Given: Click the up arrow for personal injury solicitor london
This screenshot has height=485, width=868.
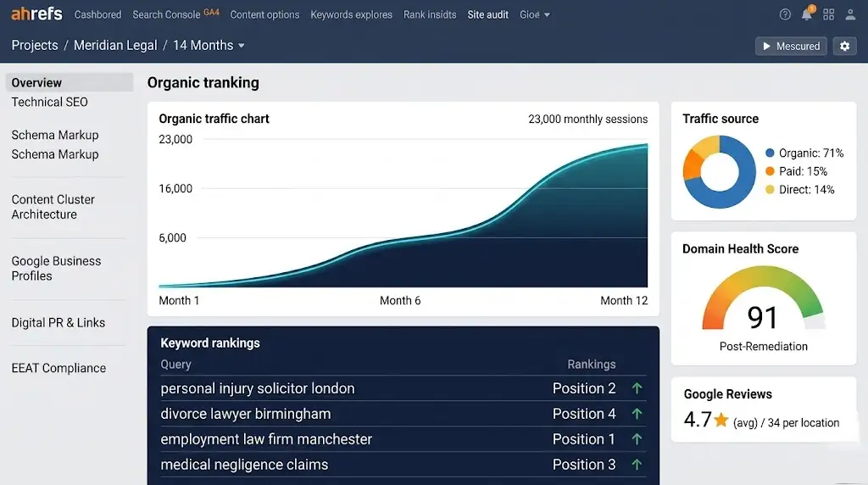Looking at the screenshot, I should (x=637, y=388).
